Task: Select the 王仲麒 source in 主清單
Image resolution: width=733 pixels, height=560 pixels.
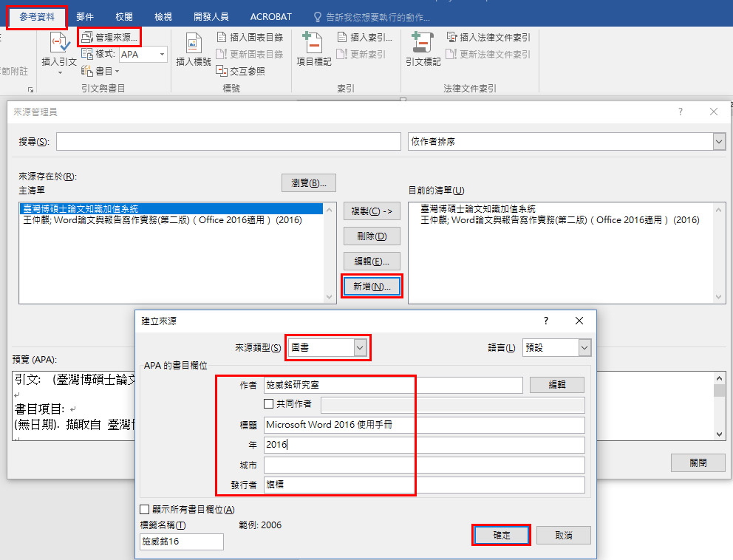Action: click(x=162, y=220)
